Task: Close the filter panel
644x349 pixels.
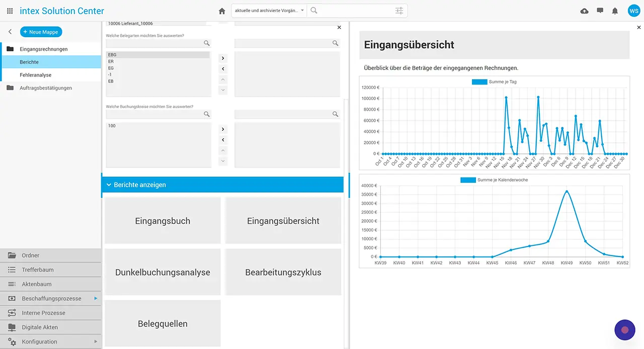Action: [x=339, y=28]
